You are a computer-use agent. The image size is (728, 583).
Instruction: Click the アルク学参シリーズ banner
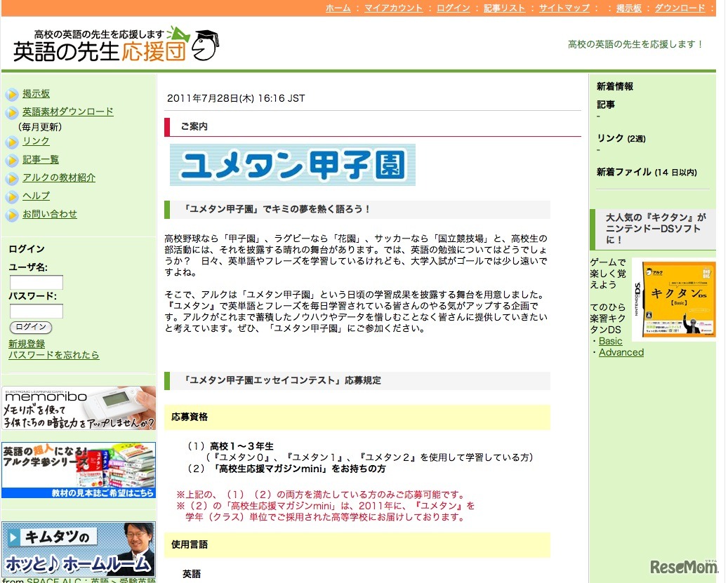79,470
